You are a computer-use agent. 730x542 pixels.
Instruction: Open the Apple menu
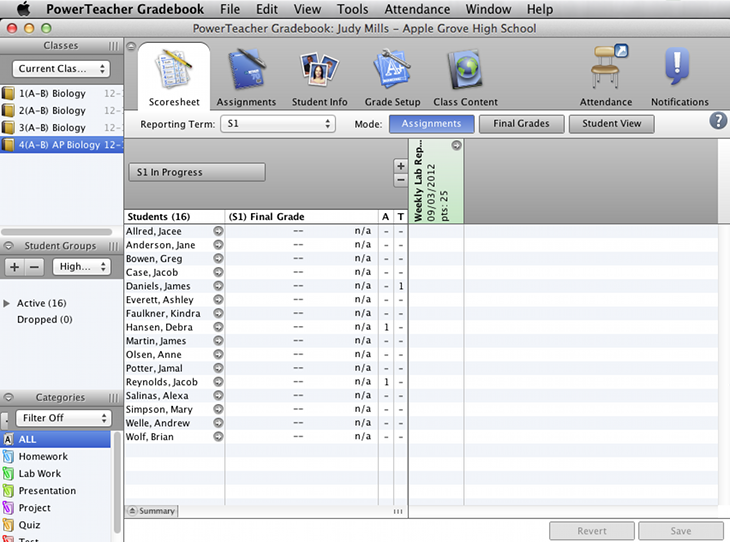click(23, 9)
